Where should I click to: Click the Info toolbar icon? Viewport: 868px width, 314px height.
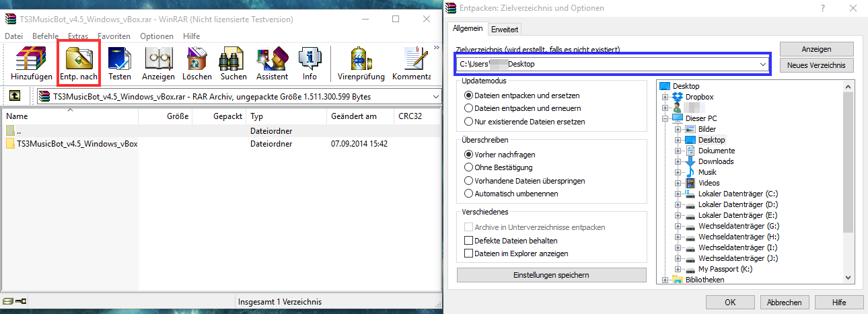tap(310, 59)
